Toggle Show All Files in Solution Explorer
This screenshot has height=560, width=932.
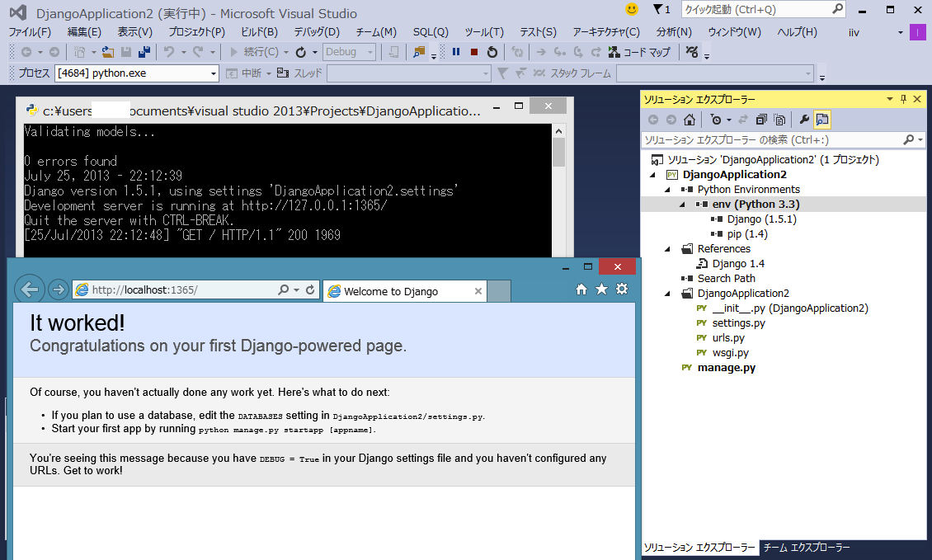[779, 120]
